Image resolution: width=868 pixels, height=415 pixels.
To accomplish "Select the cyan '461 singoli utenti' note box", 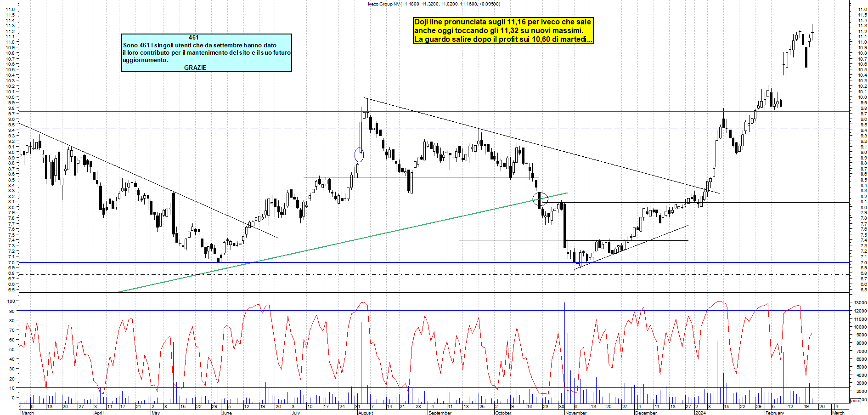I will [x=207, y=52].
